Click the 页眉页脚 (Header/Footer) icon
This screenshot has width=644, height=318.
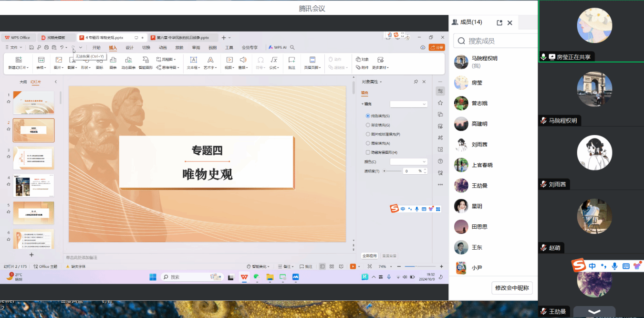[x=312, y=60]
